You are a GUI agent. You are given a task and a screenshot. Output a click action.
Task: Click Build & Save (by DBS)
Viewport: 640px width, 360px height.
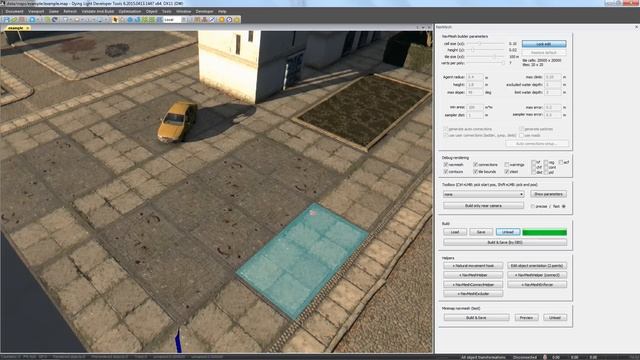[505, 242]
